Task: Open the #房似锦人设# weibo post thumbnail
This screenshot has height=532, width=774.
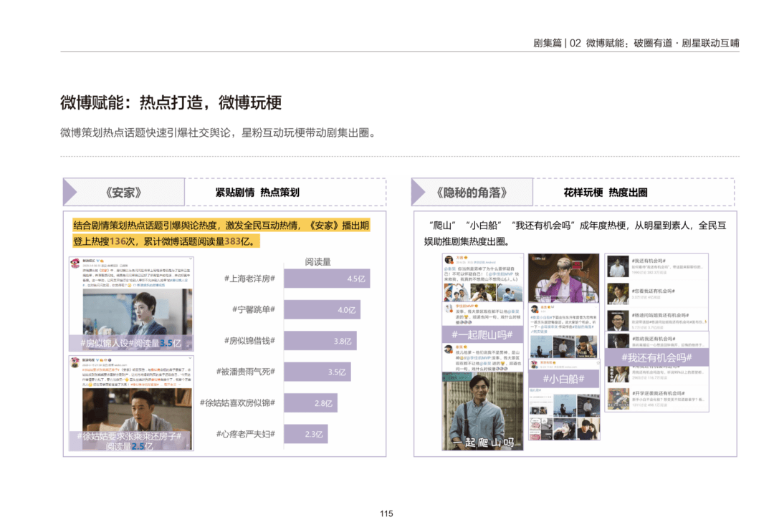Action: 131,303
